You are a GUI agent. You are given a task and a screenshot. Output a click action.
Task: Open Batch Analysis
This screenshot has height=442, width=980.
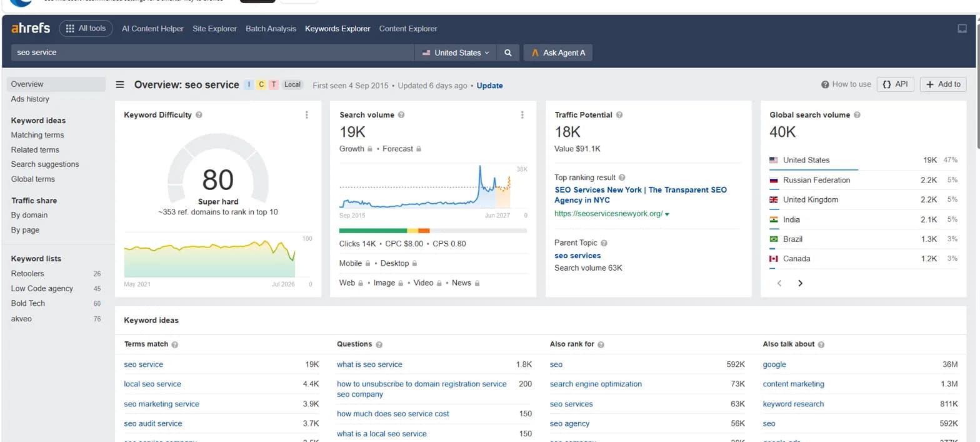pyautogui.click(x=271, y=29)
